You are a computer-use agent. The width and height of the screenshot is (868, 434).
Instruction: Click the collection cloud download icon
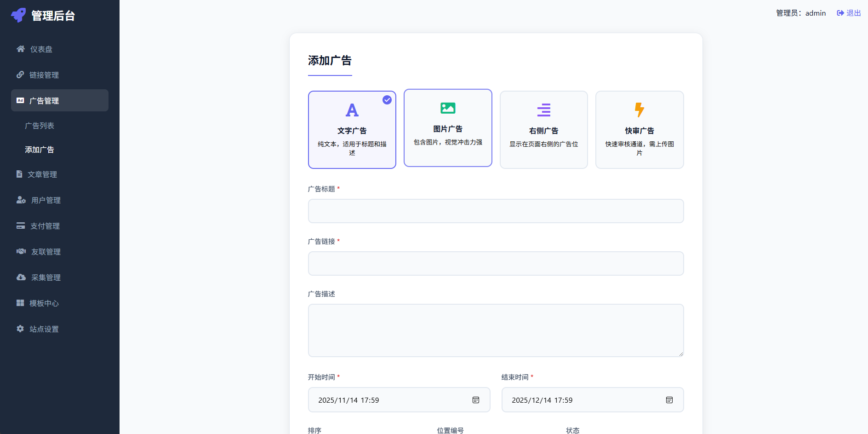click(x=21, y=277)
